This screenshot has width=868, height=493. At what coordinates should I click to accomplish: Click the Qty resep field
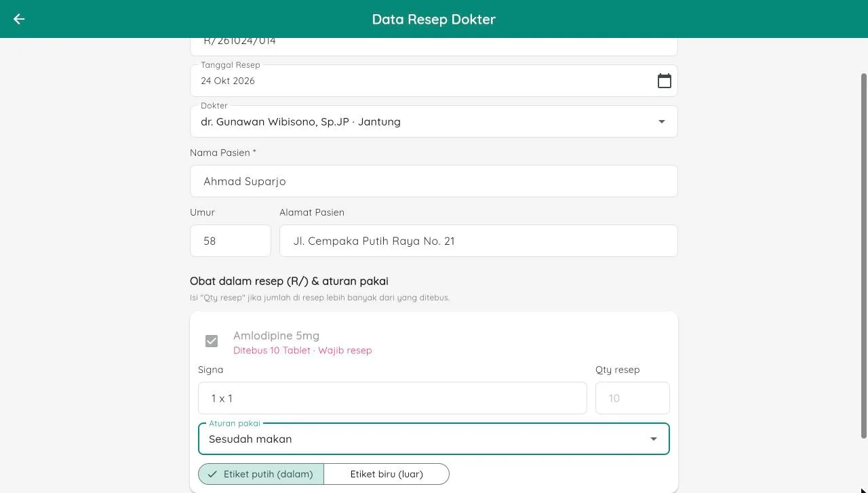point(633,398)
